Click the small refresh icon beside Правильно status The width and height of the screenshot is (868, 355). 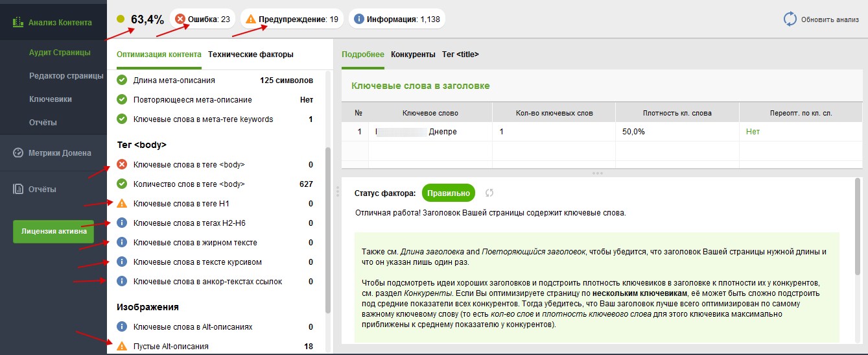pyautogui.click(x=489, y=193)
